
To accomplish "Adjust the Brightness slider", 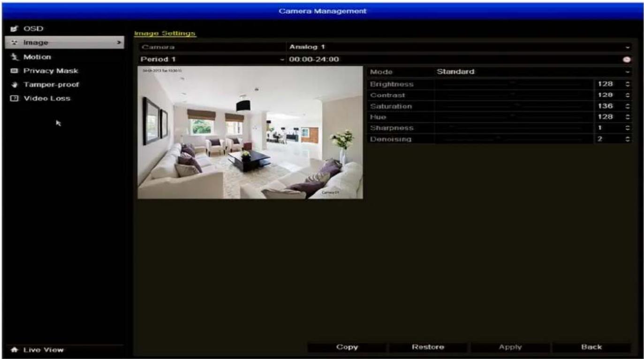I will click(x=514, y=84).
